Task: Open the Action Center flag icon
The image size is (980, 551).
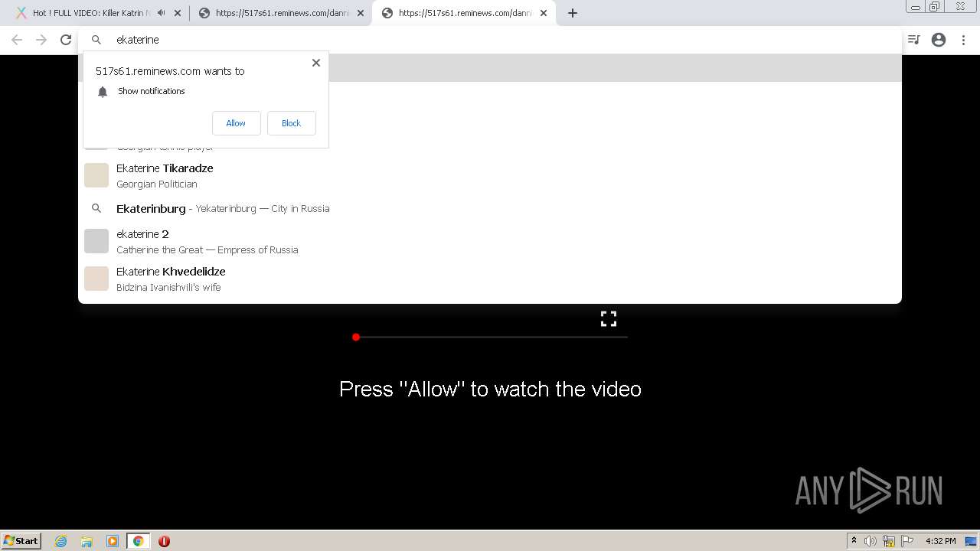Action: 907,541
